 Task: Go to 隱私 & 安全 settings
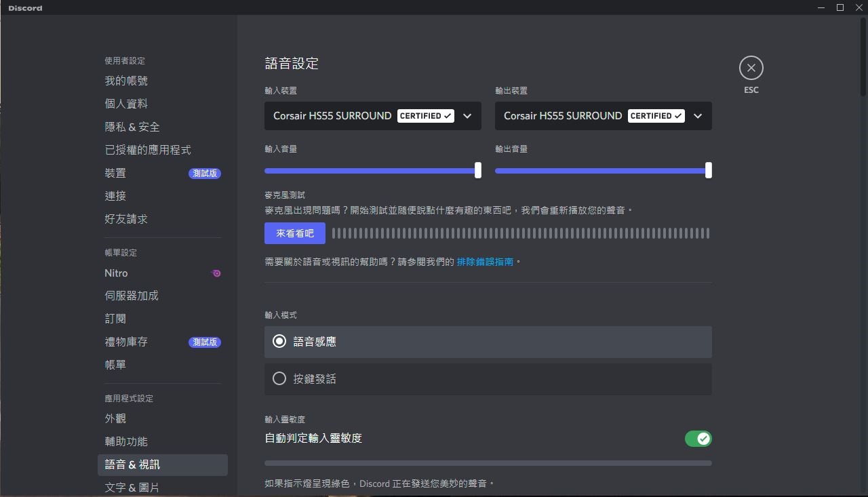pos(163,127)
